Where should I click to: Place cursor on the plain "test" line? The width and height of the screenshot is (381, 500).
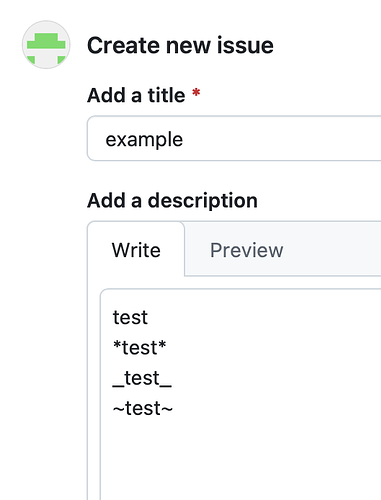pos(130,317)
